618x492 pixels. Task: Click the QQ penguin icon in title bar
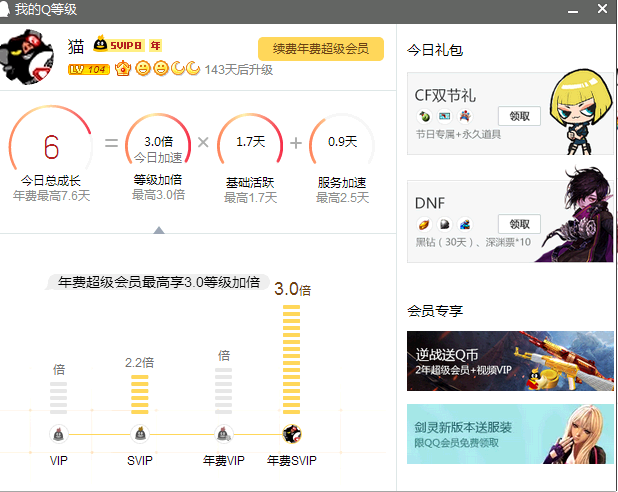pyautogui.click(x=4, y=9)
